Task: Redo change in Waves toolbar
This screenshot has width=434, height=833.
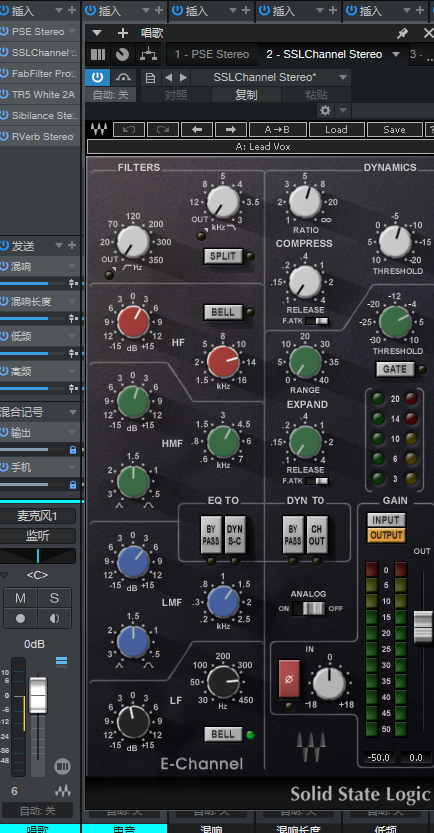Action: click(x=163, y=130)
